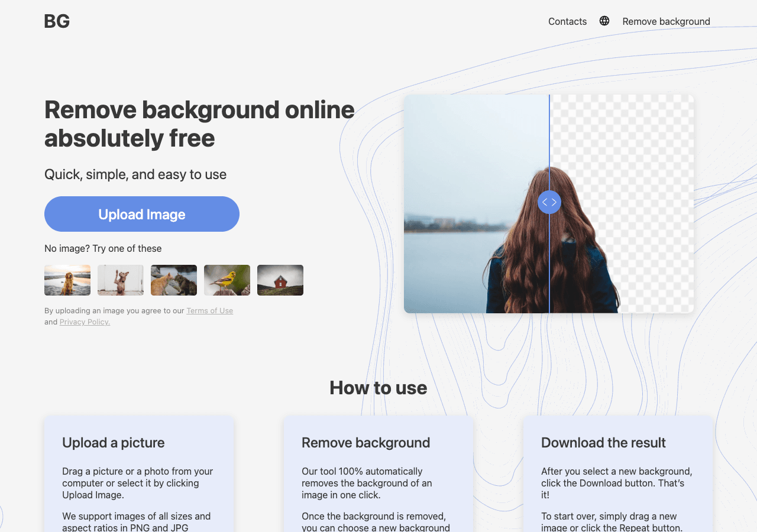Click the BG logo
The height and width of the screenshot is (532, 757).
pos(57,21)
